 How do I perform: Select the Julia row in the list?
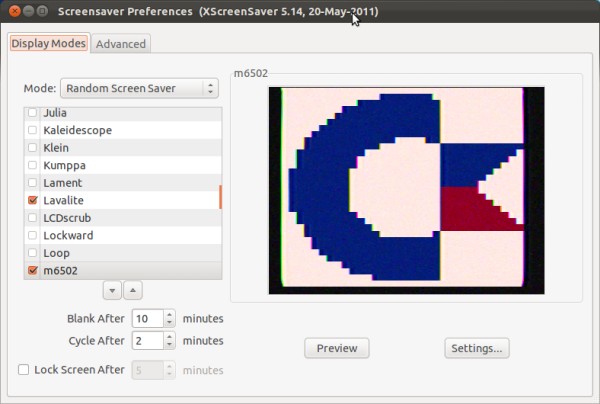click(122, 113)
